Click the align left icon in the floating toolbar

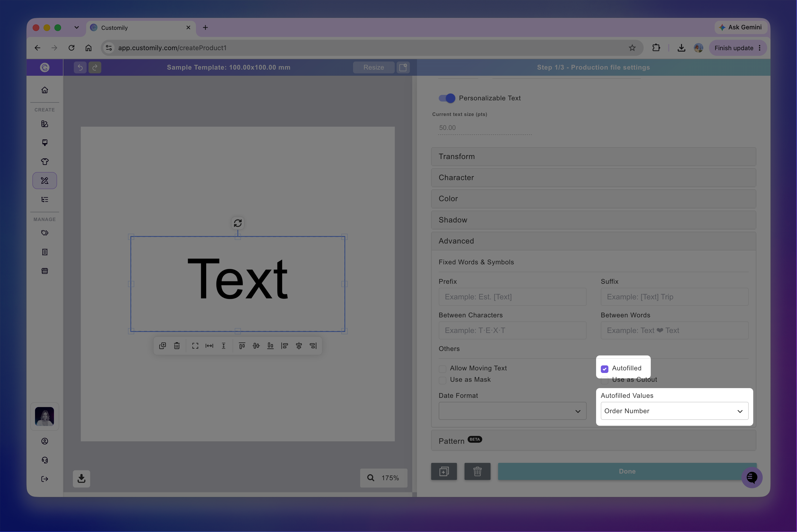[x=285, y=346]
